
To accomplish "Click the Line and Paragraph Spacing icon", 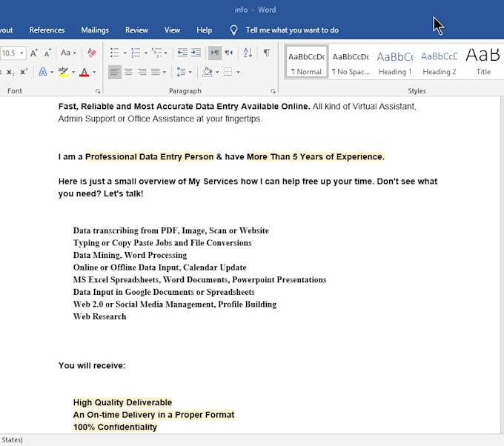I will [x=181, y=72].
